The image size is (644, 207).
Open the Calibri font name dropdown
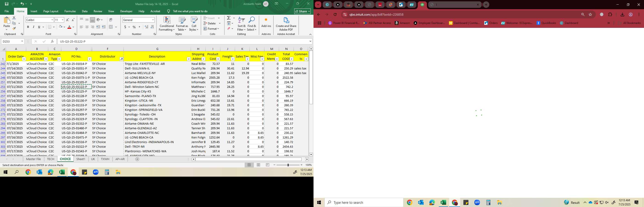coord(52,20)
